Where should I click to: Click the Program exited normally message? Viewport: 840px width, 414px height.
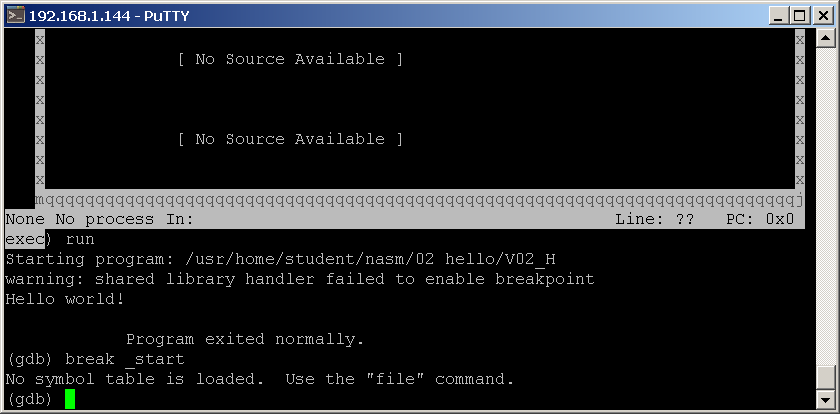pos(245,339)
